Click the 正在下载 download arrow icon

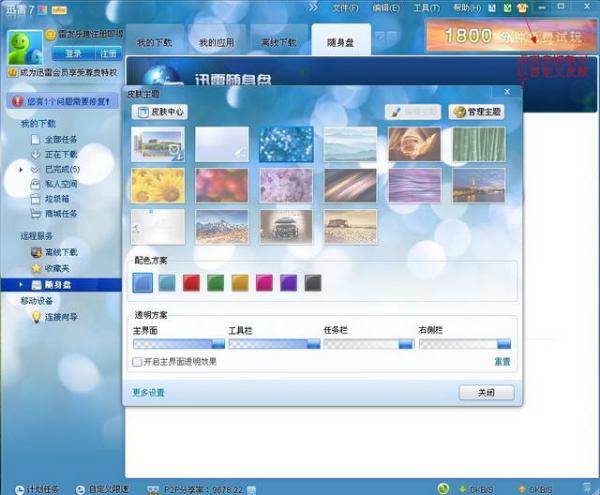pos(35,155)
